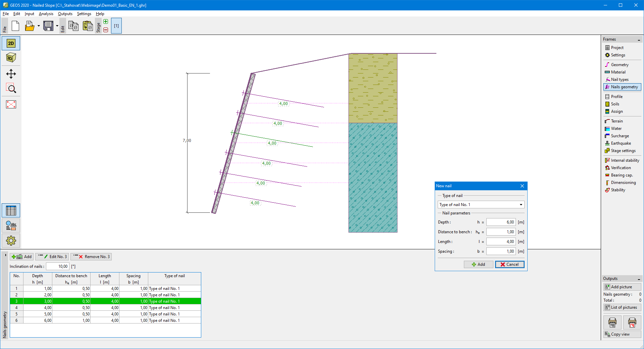Screen dimensions: 644x349
Task: Click the Copy view button
Action: point(622,334)
